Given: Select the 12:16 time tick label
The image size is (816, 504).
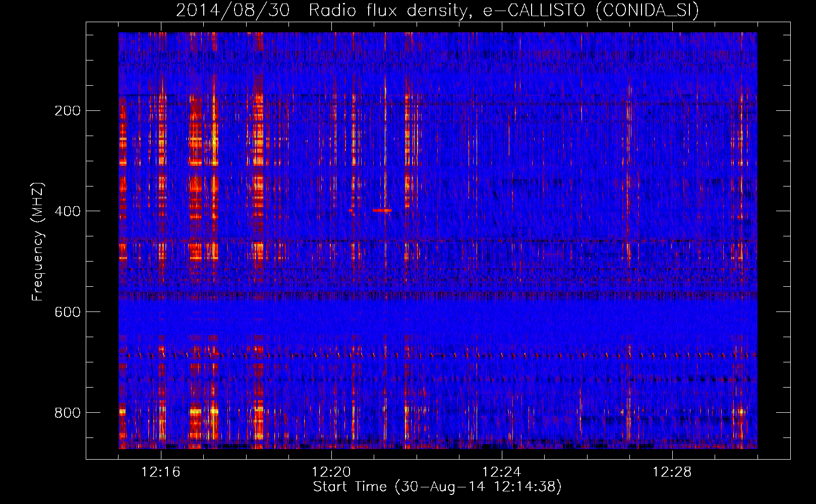Looking at the screenshot, I should click(161, 472).
